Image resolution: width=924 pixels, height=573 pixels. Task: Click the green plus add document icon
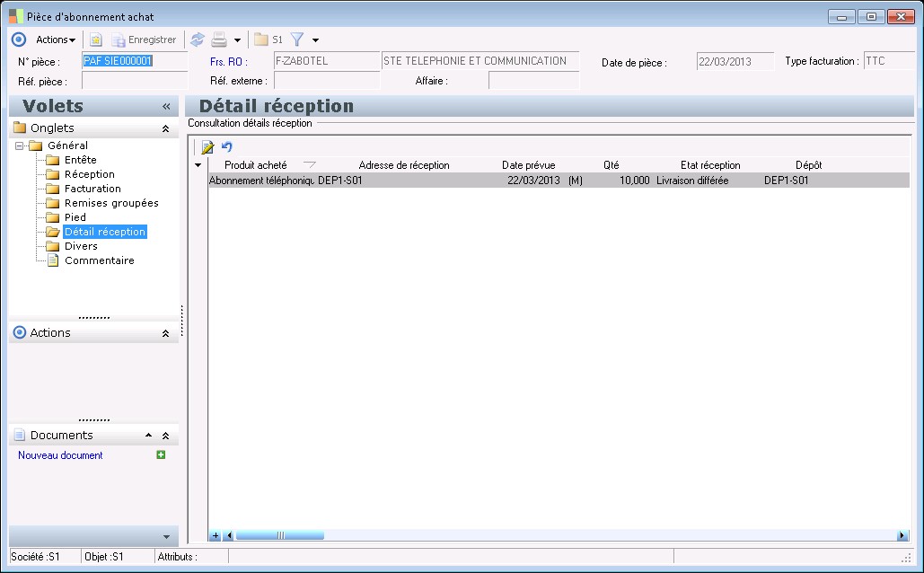pos(161,454)
